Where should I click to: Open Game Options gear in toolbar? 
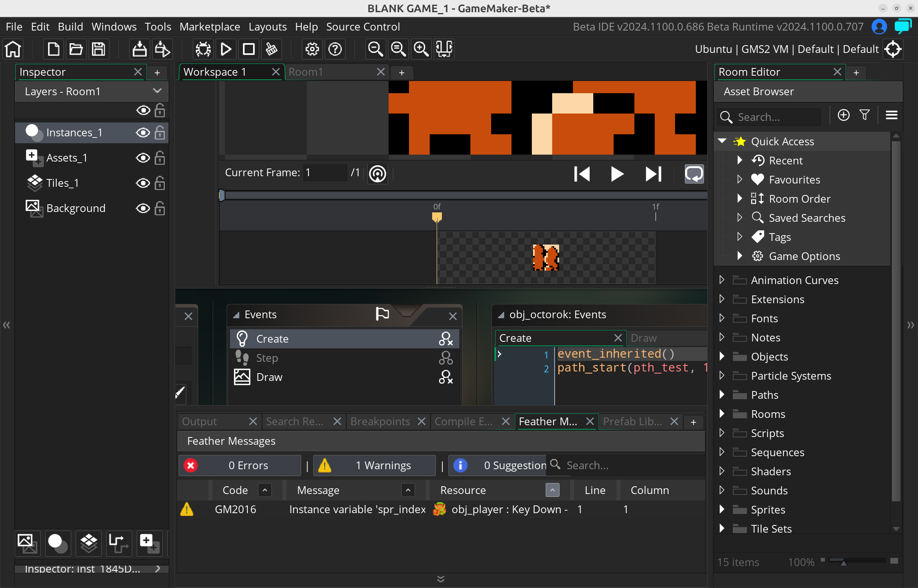[x=312, y=49]
